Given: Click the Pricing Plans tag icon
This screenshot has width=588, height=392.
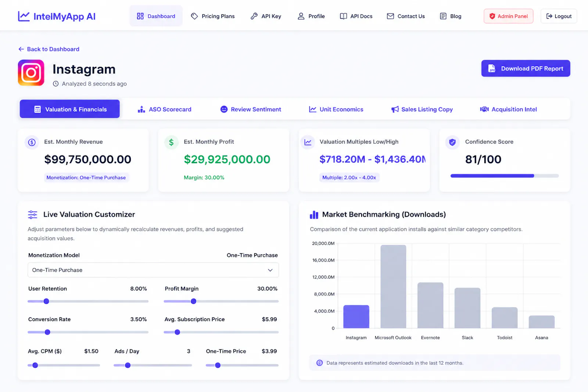Looking at the screenshot, I should click(x=194, y=16).
